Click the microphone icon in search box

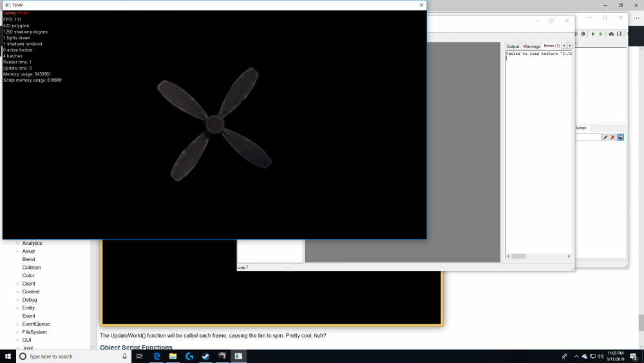pos(124,357)
